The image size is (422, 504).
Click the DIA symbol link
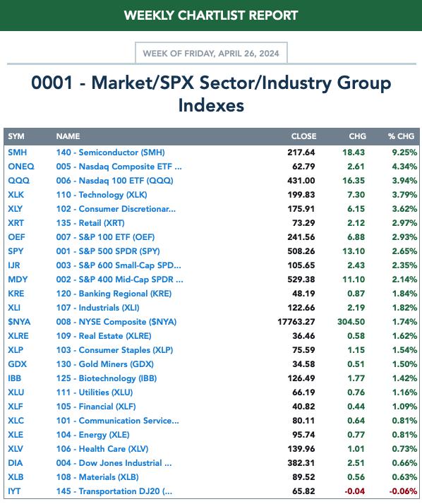pos(15,463)
